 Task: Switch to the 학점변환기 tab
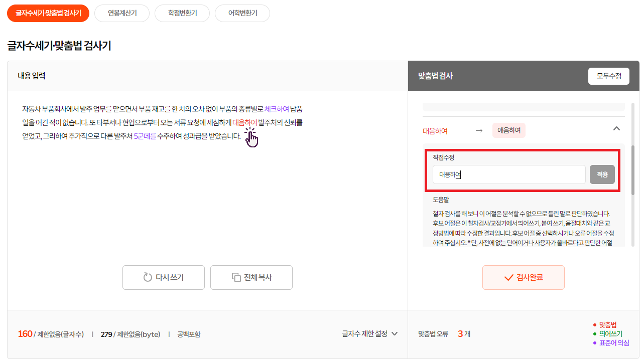click(x=182, y=14)
